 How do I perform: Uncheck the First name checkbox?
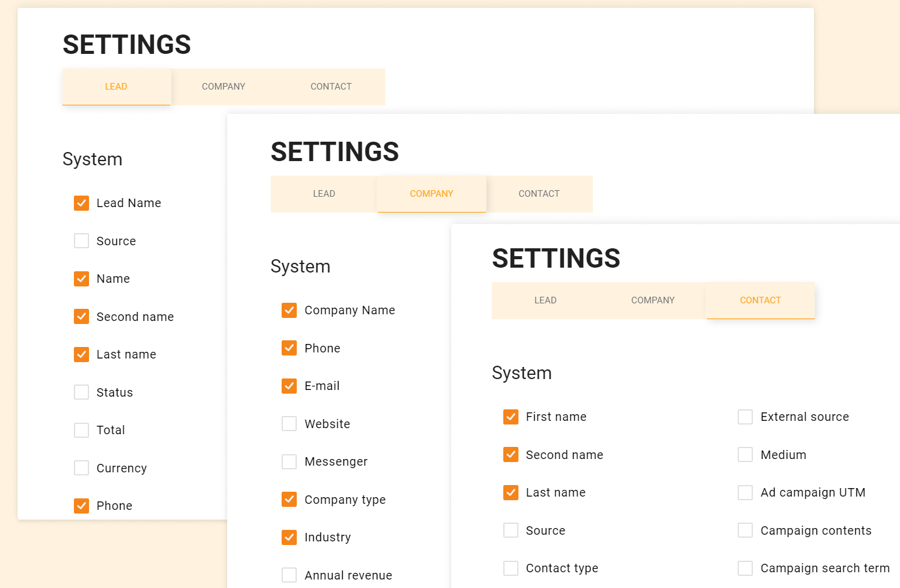[511, 417]
